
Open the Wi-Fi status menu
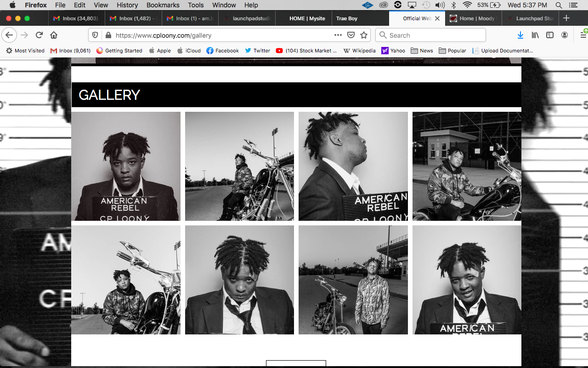(467, 5)
